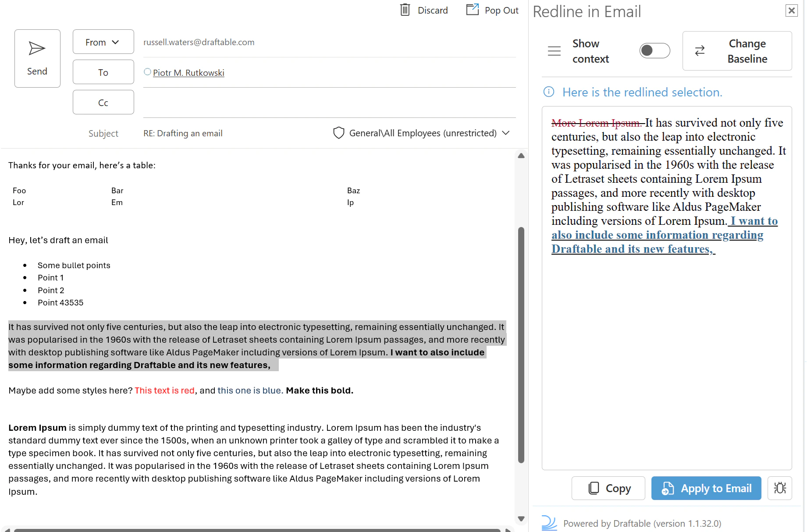Click table cell 'Foo'
The height and width of the screenshot is (532, 807).
pos(19,191)
